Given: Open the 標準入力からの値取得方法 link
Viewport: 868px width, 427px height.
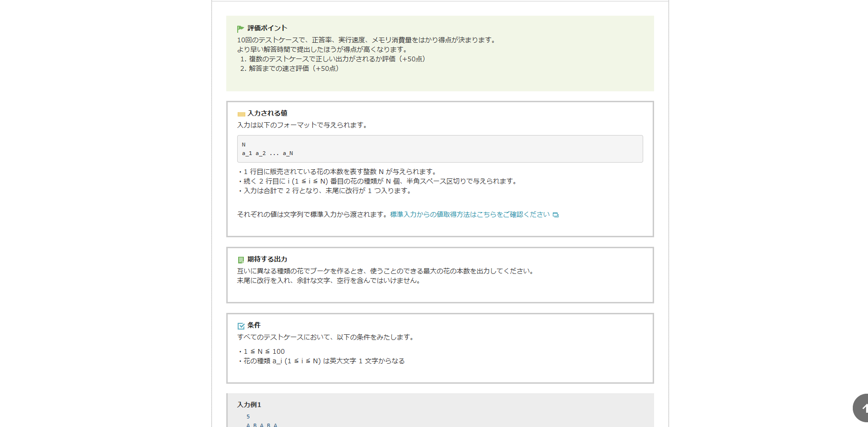Looking at the screenshot, I should (x=470, y=214).
